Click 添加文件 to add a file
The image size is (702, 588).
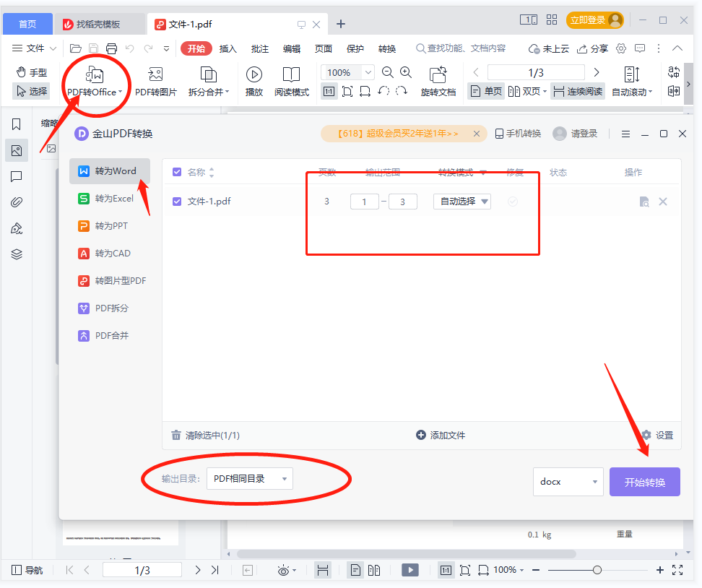[x=441, y=435]
